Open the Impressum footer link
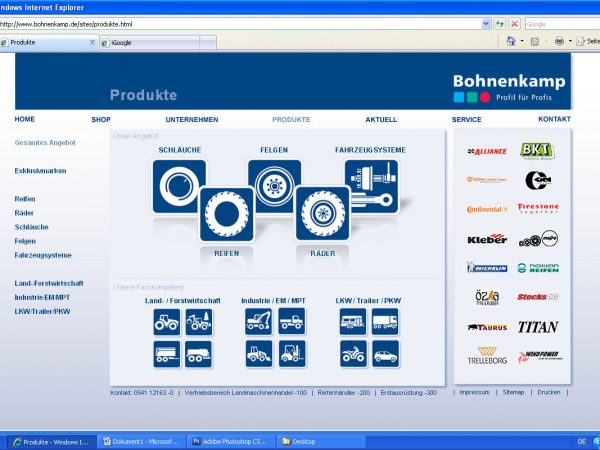Screen dimensions: 600x450 (474, 392)
